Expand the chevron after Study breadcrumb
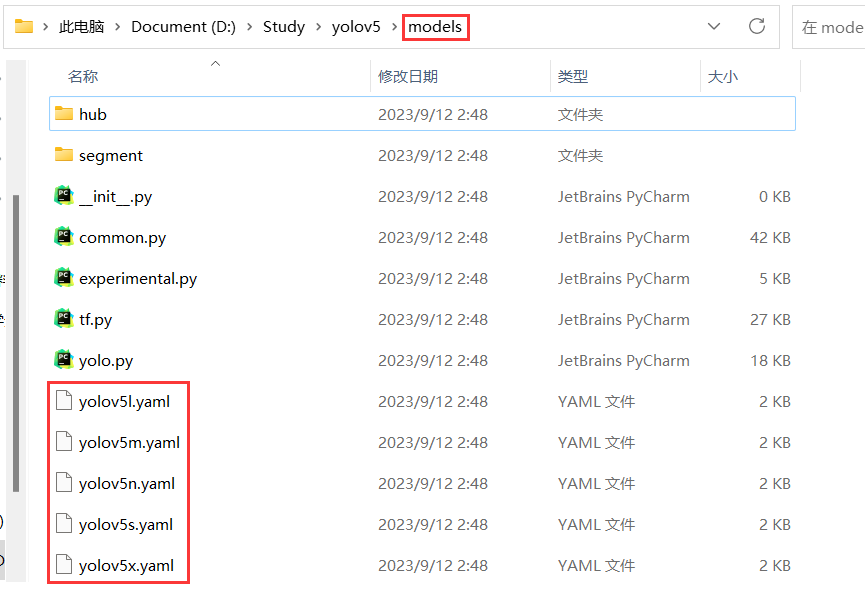Screen dimensions: 865x591 pos(318,26)
